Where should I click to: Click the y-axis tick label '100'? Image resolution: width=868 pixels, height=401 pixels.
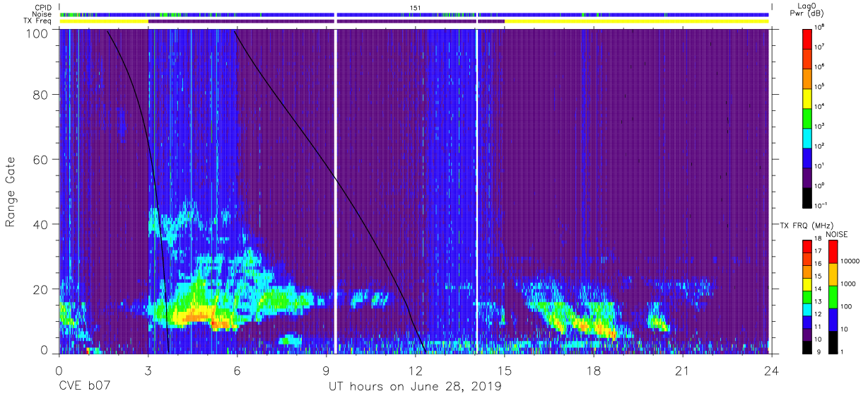point(37,34)
